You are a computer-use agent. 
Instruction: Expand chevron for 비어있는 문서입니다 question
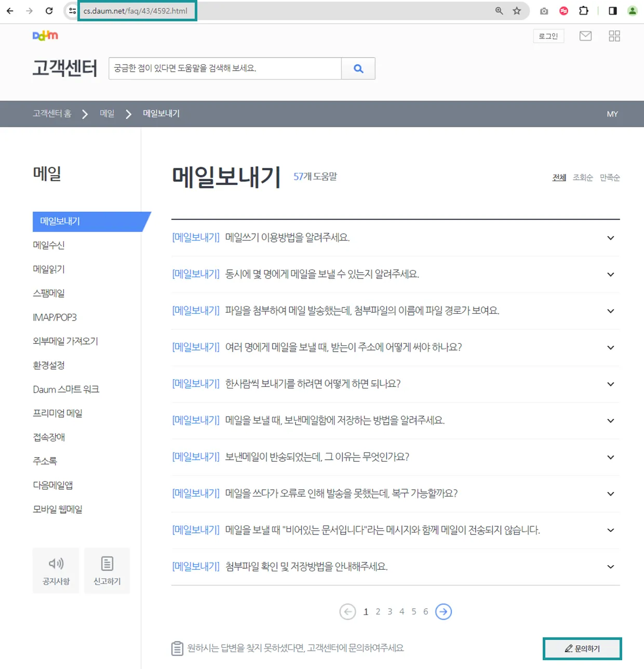click(611, 530)
